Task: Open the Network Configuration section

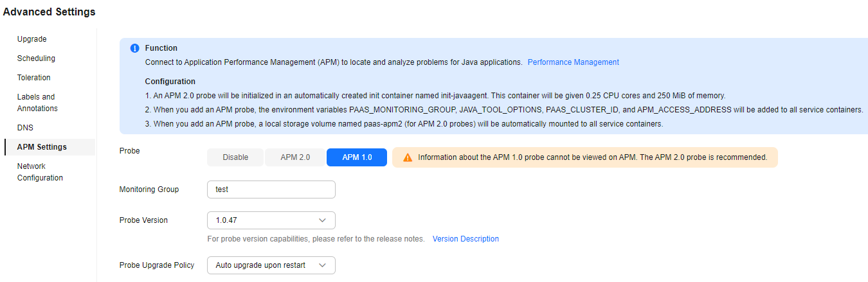Action: point(40,172)
